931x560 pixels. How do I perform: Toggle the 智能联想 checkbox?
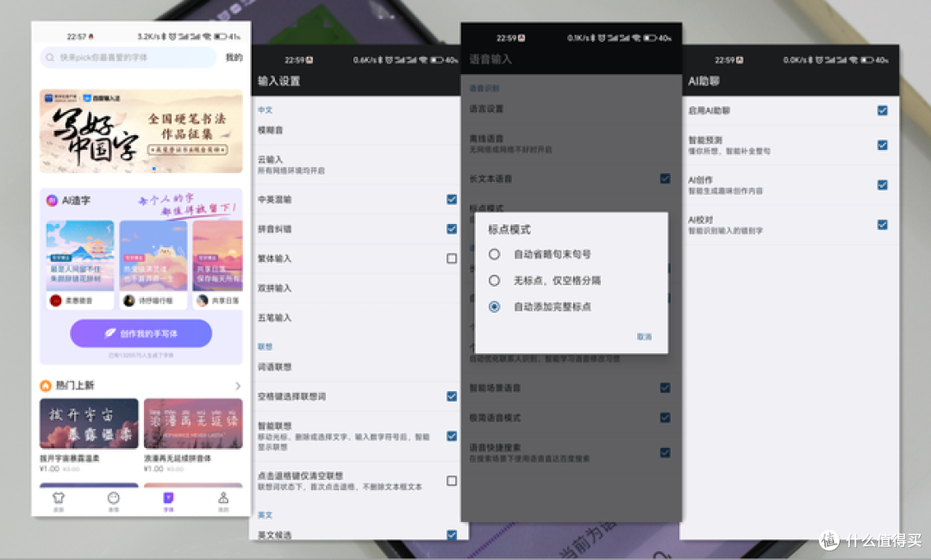tap(452, 436)
